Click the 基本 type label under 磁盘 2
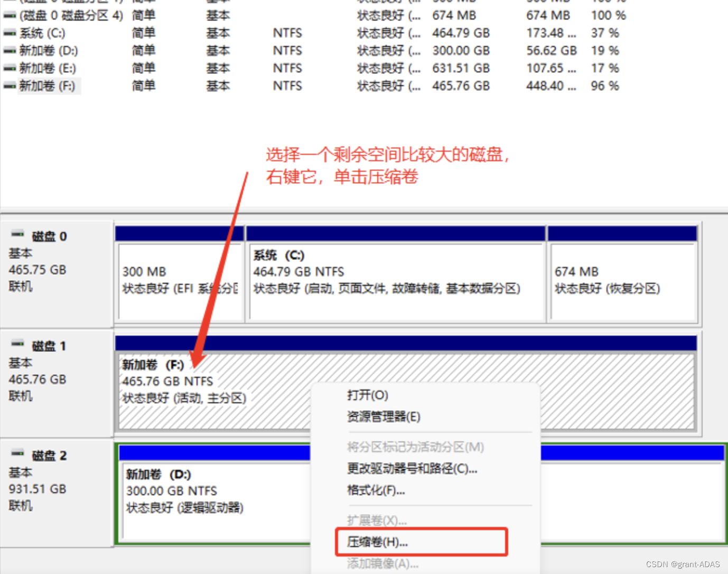The width and height of the screenshot is (728, 574). [x=21, y=473]
